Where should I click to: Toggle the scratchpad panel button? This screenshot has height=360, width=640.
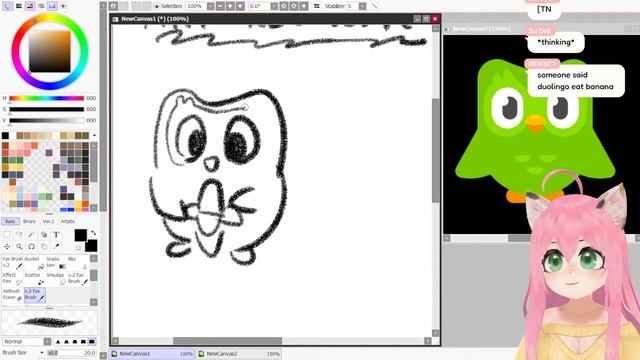63,6
